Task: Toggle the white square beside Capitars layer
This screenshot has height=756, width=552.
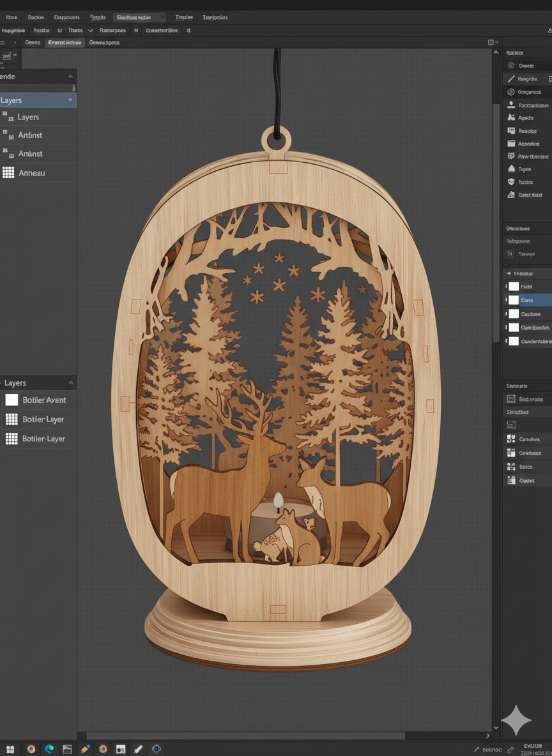Action: (514, 314)
